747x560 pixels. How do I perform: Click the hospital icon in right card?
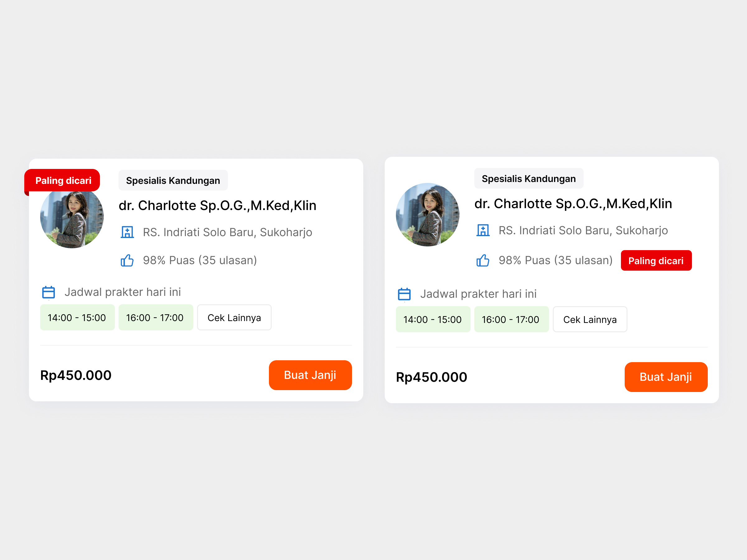point(483,230)
